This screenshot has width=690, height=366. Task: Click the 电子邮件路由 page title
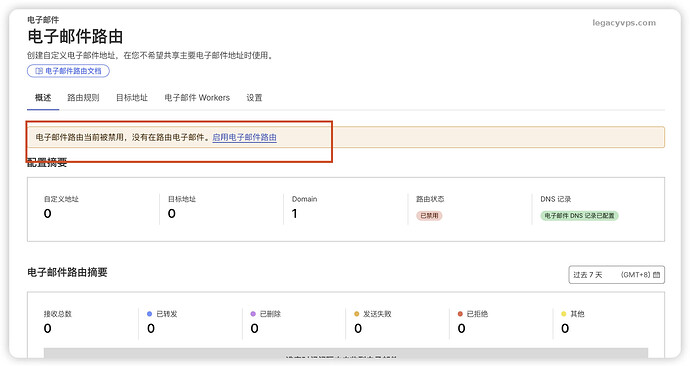(75, 37)
